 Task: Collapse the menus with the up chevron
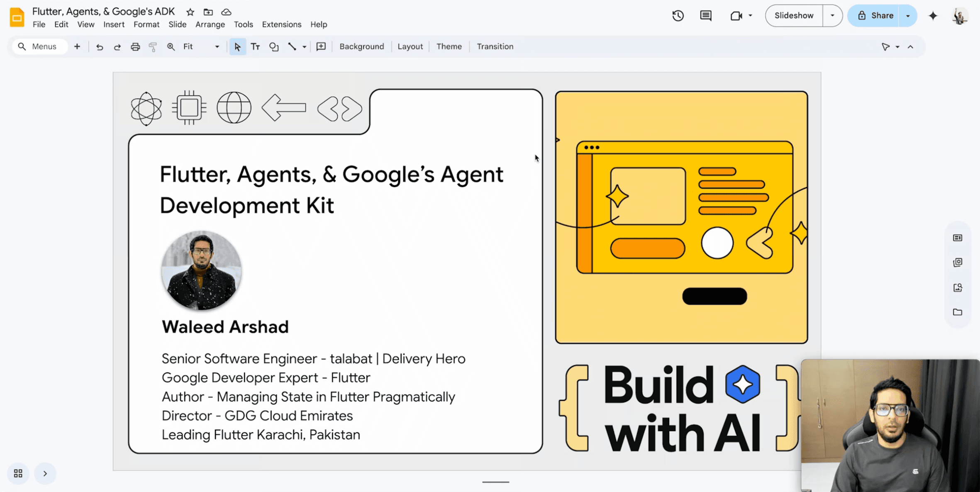point(910,47)
